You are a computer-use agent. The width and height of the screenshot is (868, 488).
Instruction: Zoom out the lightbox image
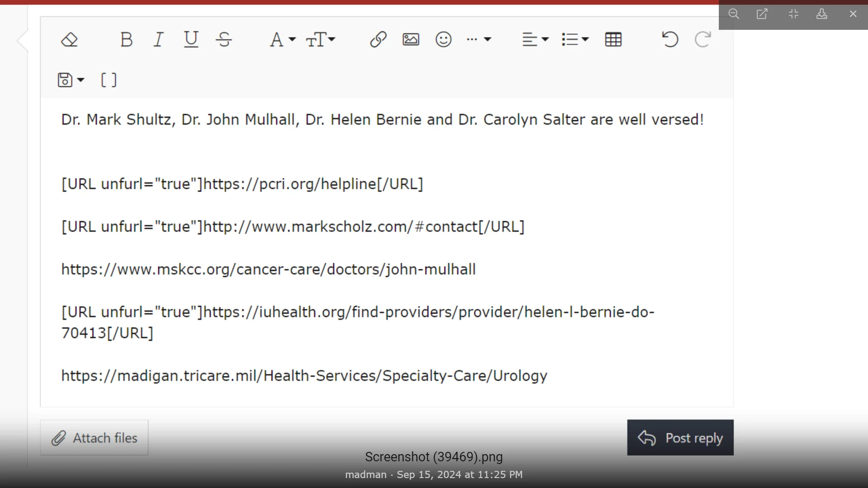click(734, 14)
